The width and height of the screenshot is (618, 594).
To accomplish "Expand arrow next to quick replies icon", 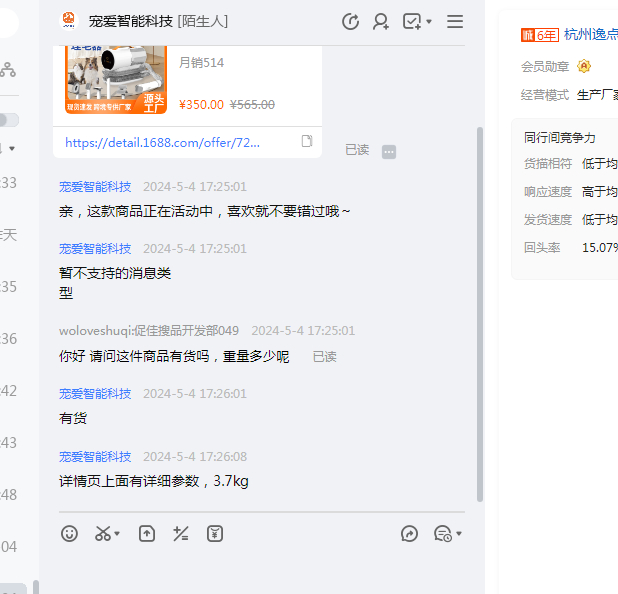I will (459, 534).
